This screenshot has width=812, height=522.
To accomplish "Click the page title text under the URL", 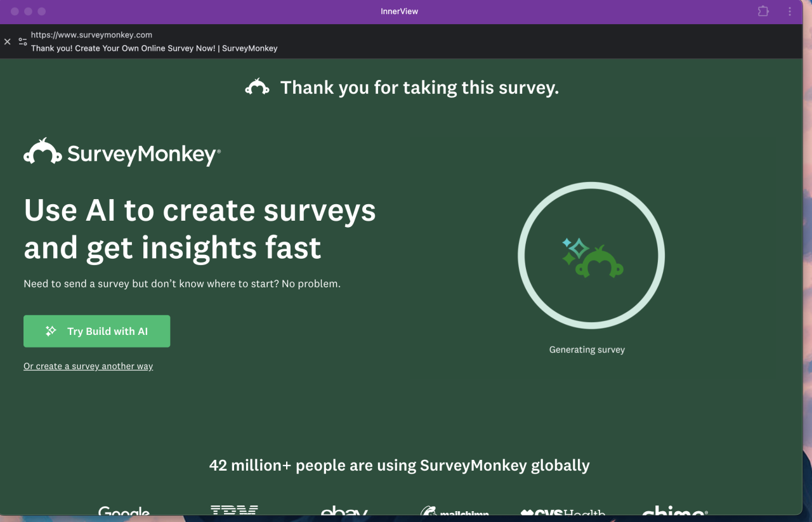I will 154,48.
